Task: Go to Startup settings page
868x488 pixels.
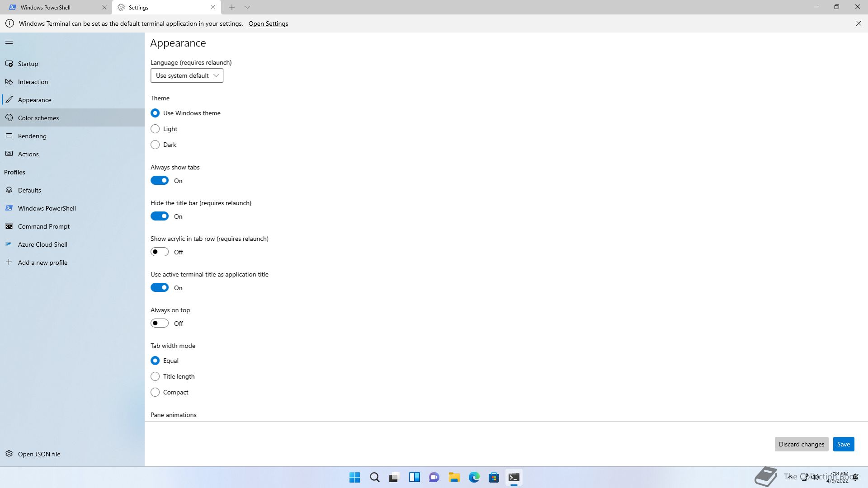Action: (x=72, y=64)
